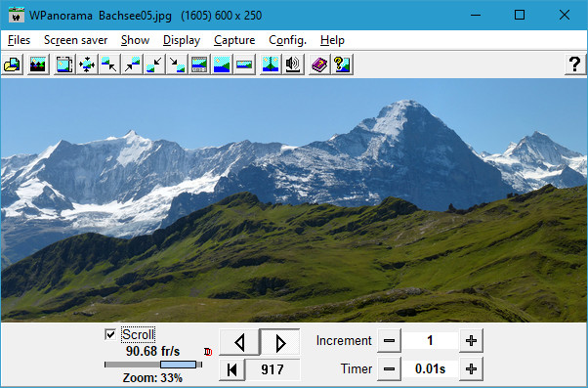Open the Show menu
The width and height of the screenshot is (588, 388).
pos(135,40)
